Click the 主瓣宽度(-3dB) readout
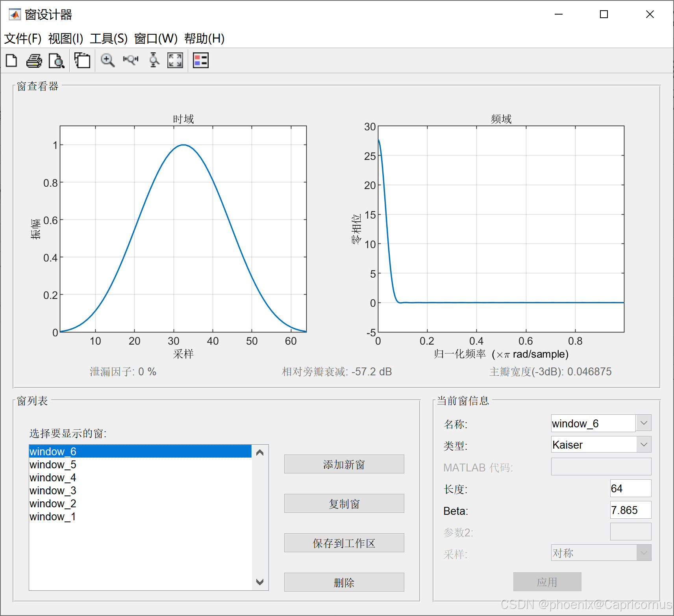Viewport: 674px width, 616px height. [x=550, y=372]
